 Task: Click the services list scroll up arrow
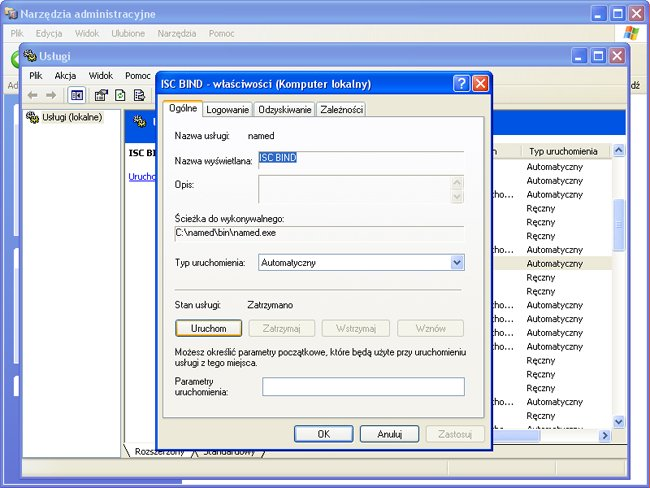(618, 150)
